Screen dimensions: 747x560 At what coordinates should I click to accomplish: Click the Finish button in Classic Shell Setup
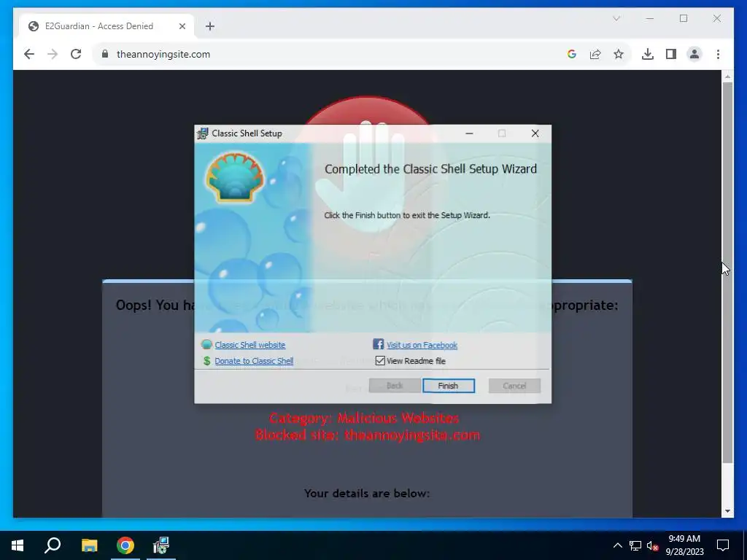(449, 386)
